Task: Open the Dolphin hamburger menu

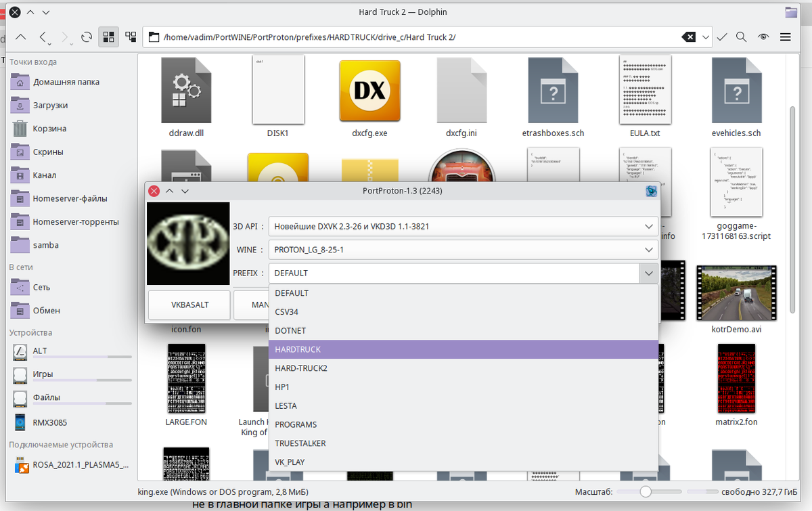Action: pyautogui.click(x=786, y=37)
